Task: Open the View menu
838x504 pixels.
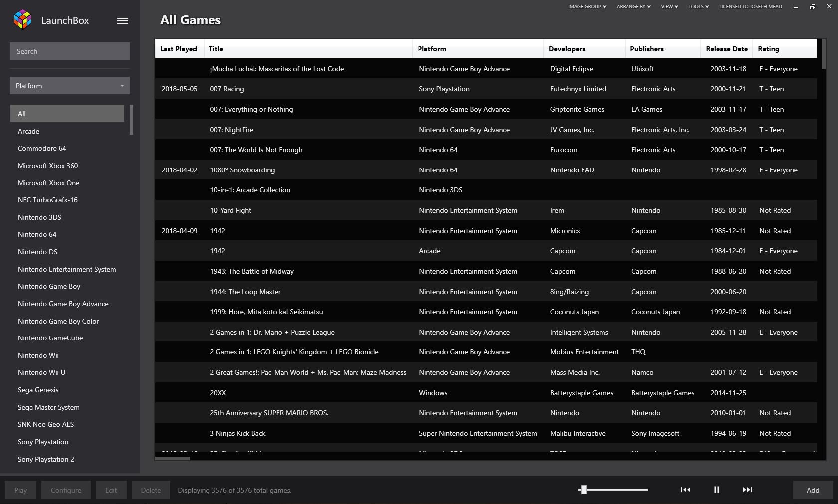Action: pos(669,7)
